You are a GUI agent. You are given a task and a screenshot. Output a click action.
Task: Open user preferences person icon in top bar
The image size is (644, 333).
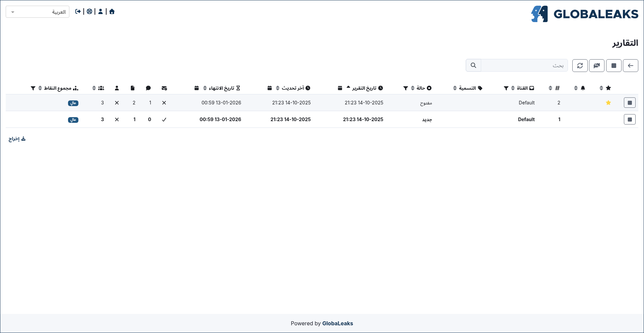[101, 12]
